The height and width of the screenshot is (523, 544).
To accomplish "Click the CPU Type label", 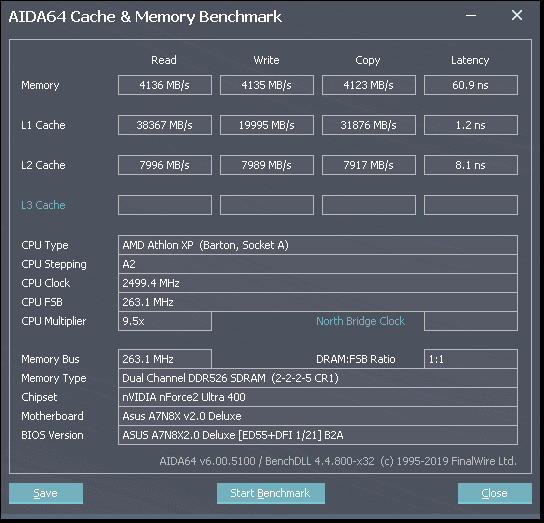I will [x=45, y=245].
